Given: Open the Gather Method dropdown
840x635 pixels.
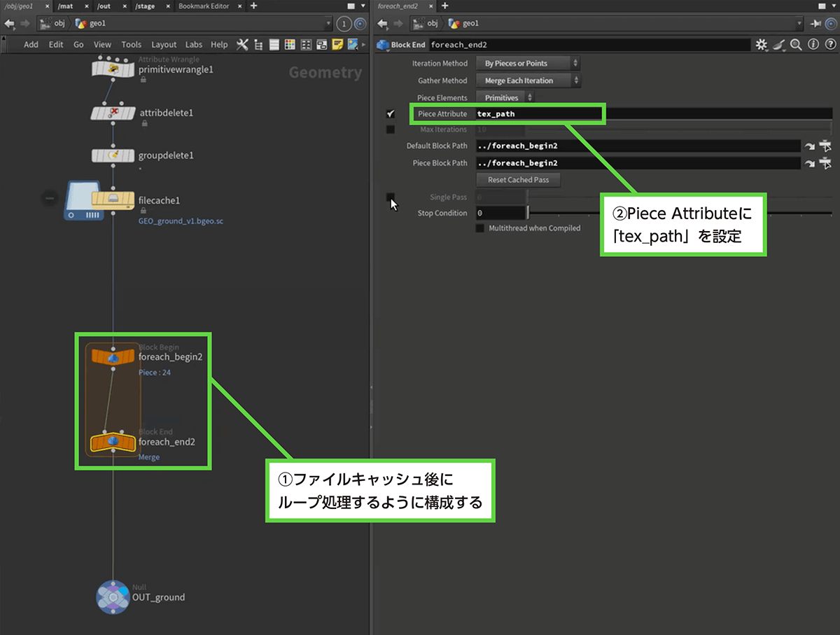Looking at the screenshot, I should [528, 81].
